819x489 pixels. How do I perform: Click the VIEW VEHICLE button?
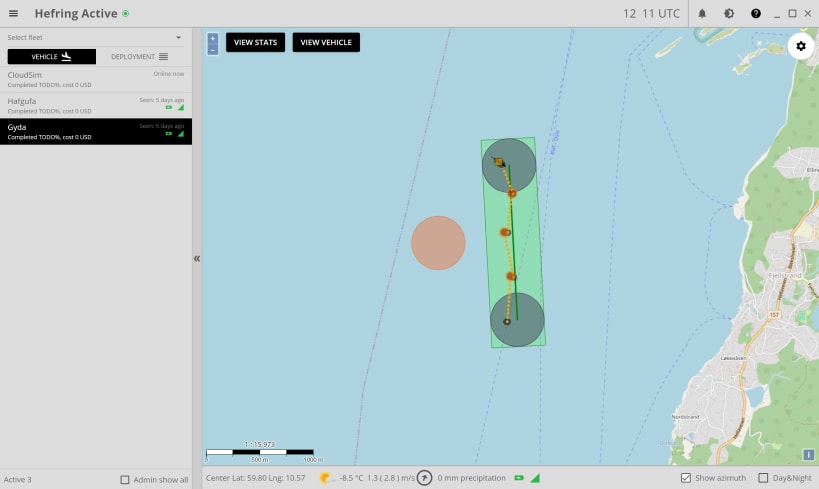pos(326,42)
